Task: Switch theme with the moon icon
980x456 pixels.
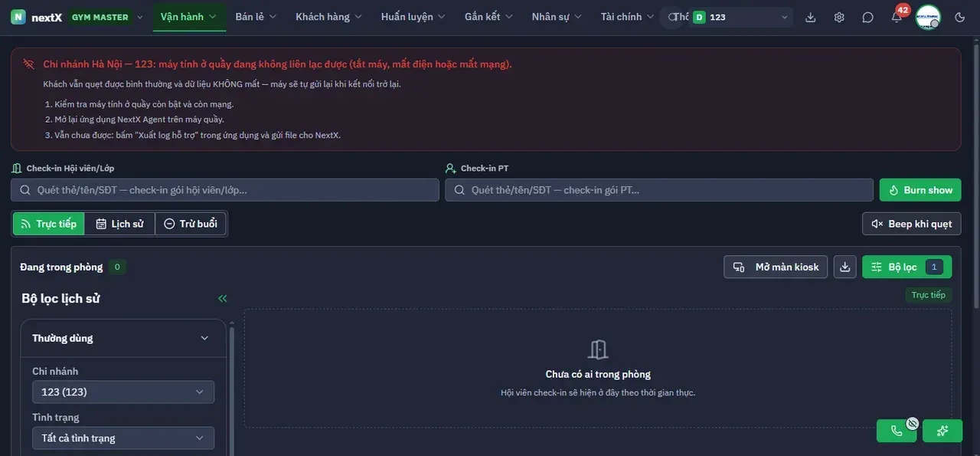Action: pos(960,17)
